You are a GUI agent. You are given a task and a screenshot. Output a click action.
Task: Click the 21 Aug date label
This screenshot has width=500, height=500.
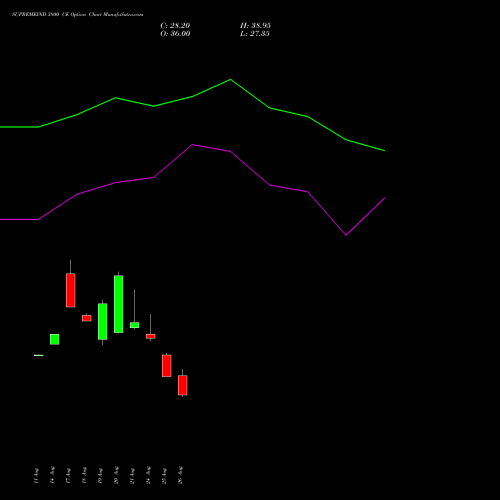(x=132, y=475)
